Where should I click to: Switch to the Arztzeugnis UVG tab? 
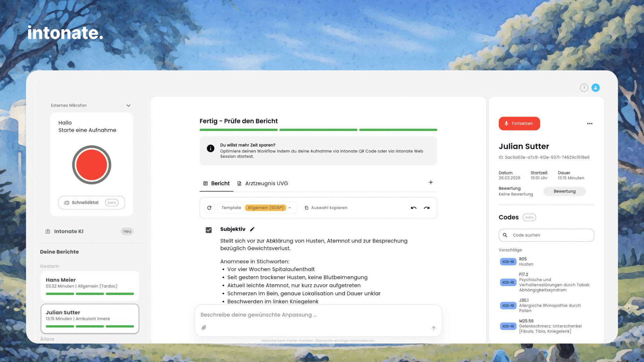[x=263, y=183]
